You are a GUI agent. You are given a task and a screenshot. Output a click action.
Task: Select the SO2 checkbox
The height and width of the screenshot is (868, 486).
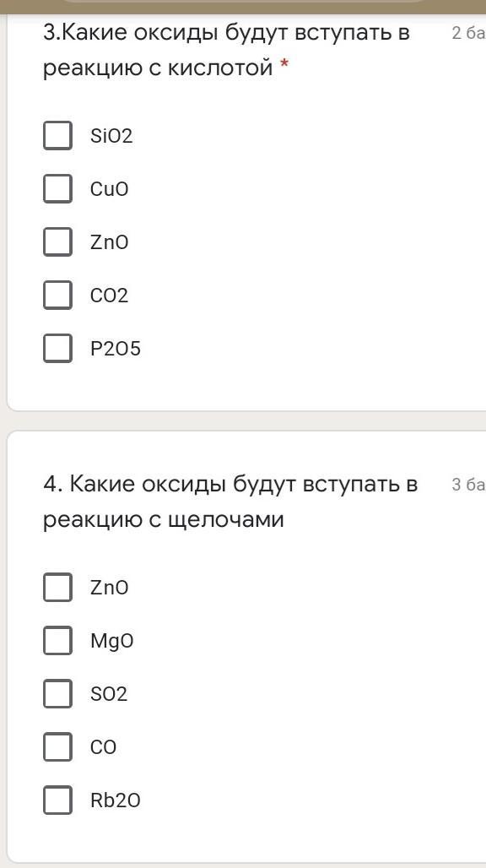57,693
